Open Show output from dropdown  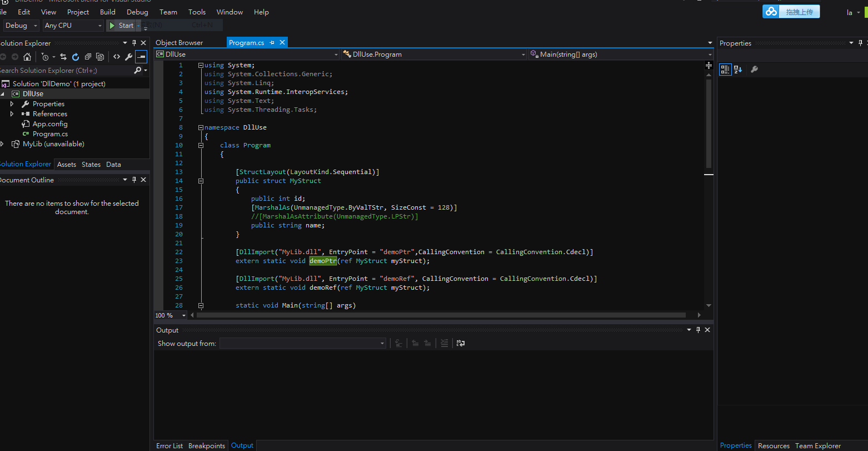(x=302, y=344)
